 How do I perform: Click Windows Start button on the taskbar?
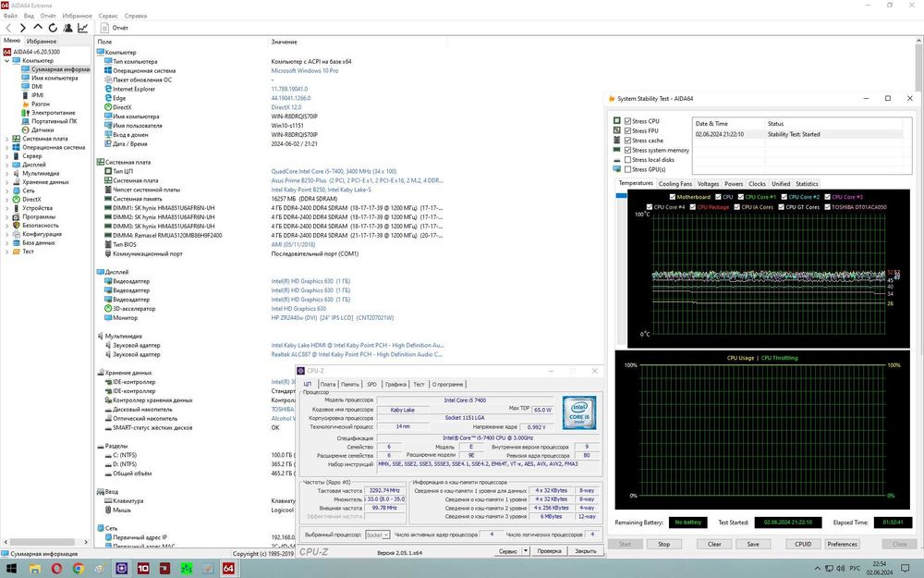[x=11, y=569]
